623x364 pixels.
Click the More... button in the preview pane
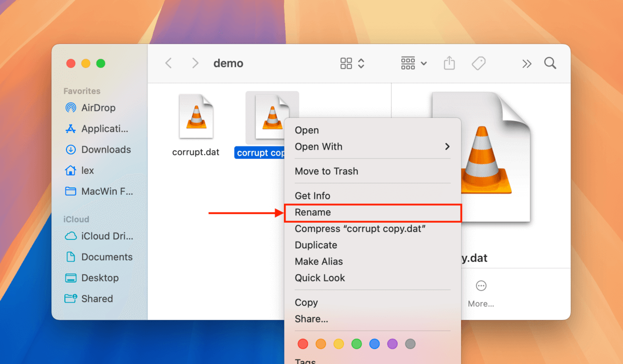pos(481,294)
